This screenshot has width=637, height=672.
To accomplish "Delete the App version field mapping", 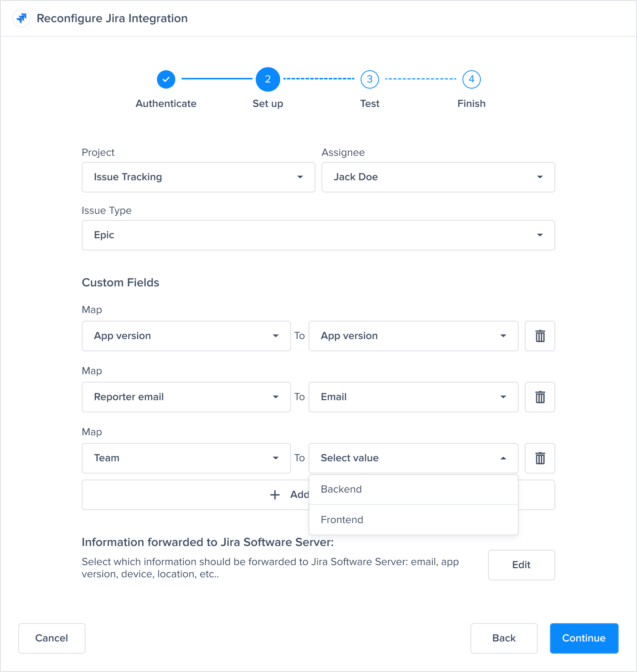I will [540, 336].
